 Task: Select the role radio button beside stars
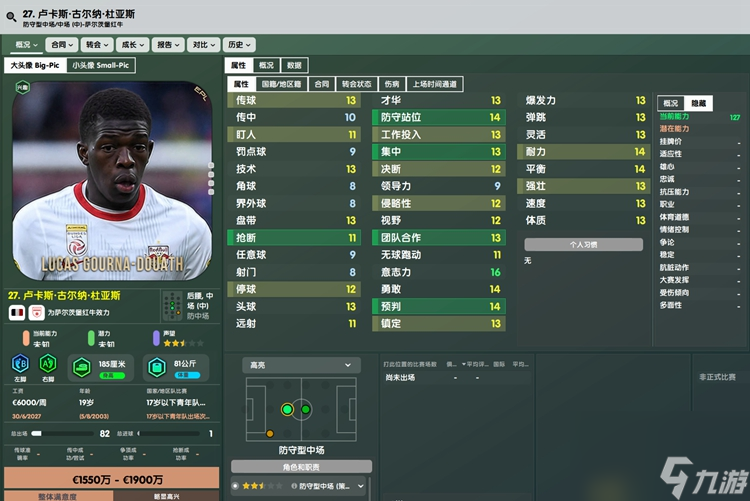tap(235, 486)
